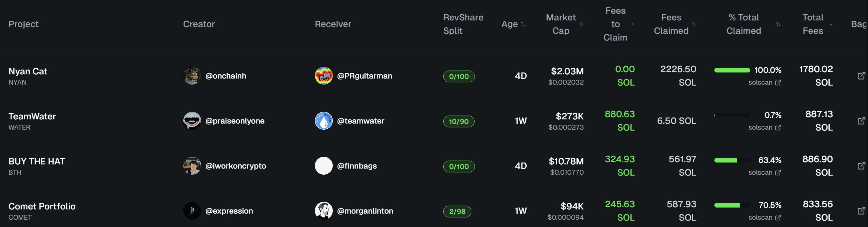Sort by % Total Claimed
Image resolution: width=868 pixels, height=227 pixels.
click(x=778, y=24)
